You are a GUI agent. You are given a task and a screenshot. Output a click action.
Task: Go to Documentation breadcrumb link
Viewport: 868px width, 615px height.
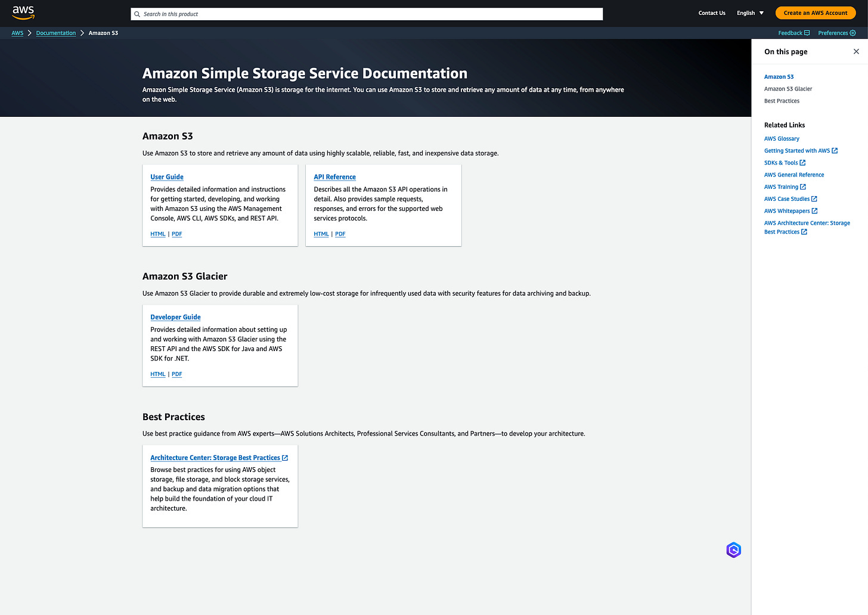56,33
